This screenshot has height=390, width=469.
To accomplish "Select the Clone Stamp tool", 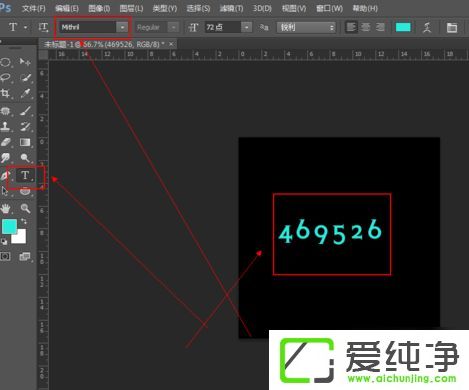I will click(x=6, y=126).
